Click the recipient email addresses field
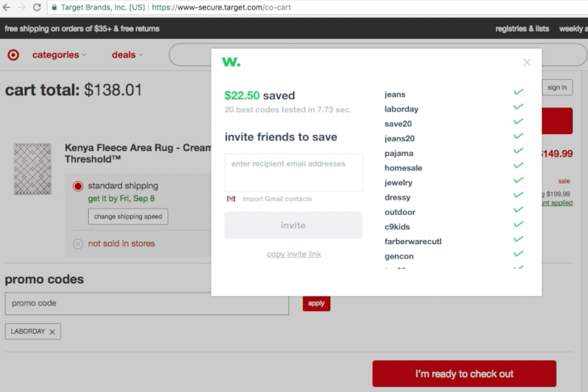Viewport: 588px width, 392px height. 294,172
